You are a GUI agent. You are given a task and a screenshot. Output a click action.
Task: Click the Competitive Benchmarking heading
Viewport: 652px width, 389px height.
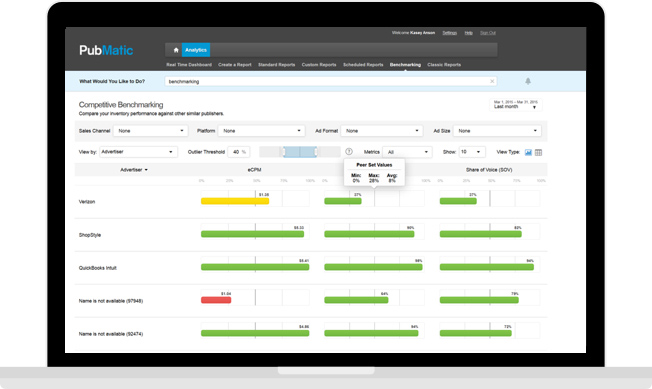[x=121, y=105]
